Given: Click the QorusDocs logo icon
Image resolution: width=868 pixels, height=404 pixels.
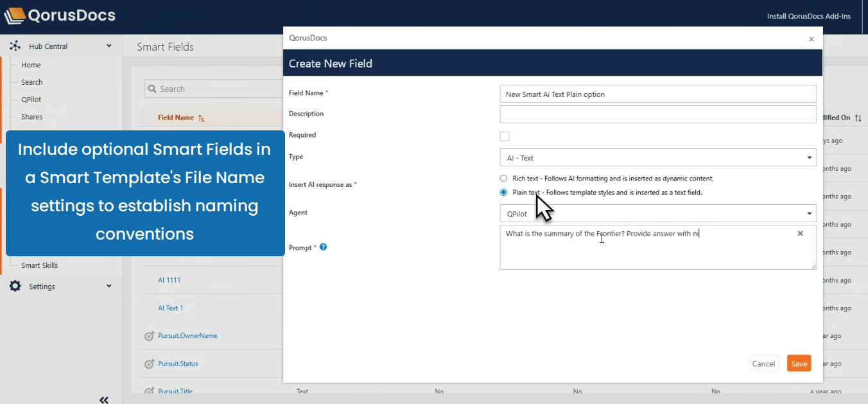Looking at the screenshot, I should [x=15, y=15].
